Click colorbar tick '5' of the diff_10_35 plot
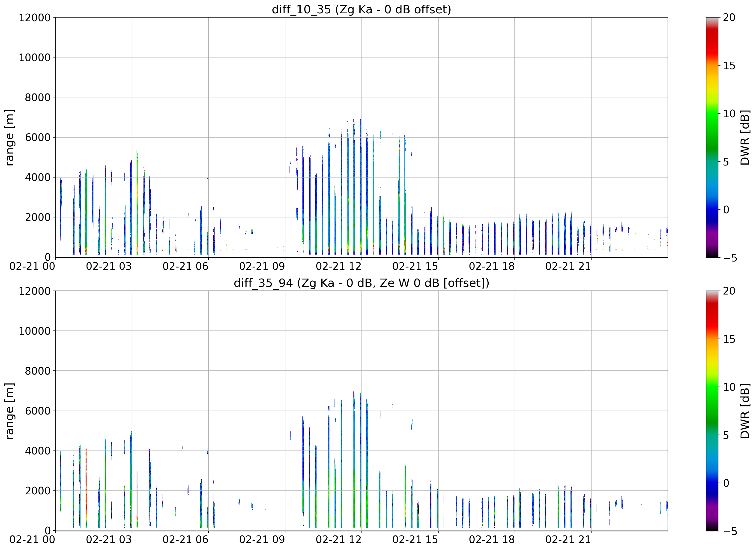The image size is (756, 550). pos(726,162)
